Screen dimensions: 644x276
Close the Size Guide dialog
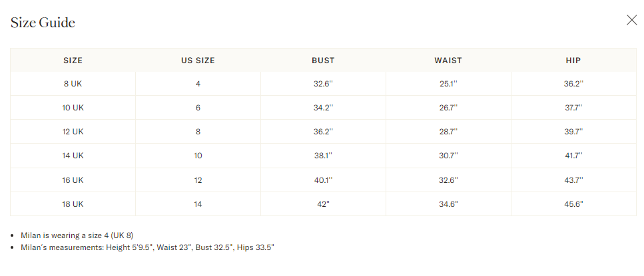click(x=631, y=20)
